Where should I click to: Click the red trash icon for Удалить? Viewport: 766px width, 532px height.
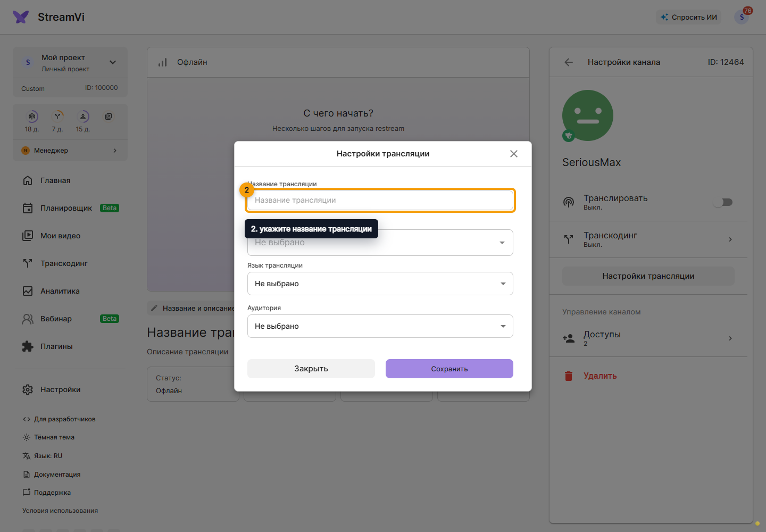coord(569,376)
